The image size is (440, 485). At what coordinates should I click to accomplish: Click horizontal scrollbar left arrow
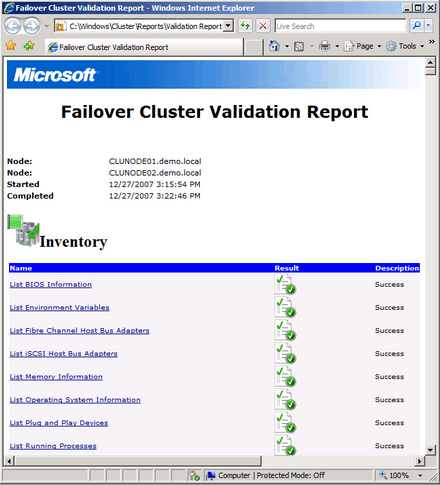[x=9, y=461]
